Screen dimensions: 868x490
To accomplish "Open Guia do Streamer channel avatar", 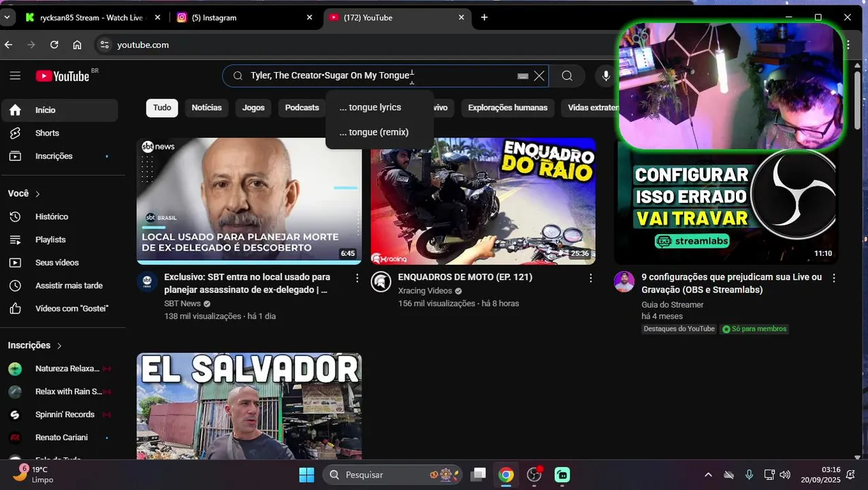I will pyautogui.click(x=624, y=282).
